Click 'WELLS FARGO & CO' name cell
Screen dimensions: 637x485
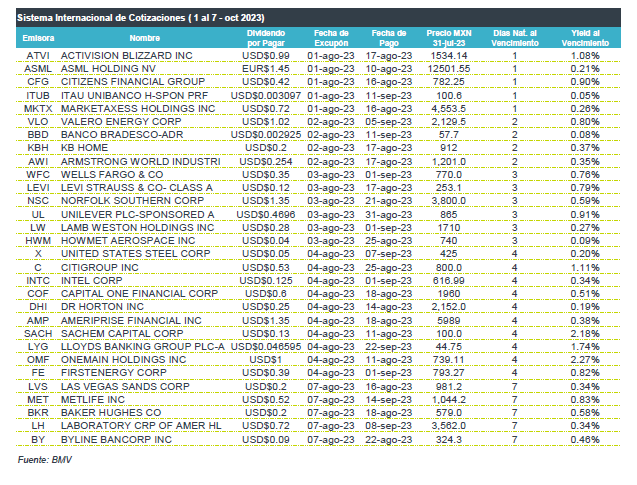(x=112, y=175)
